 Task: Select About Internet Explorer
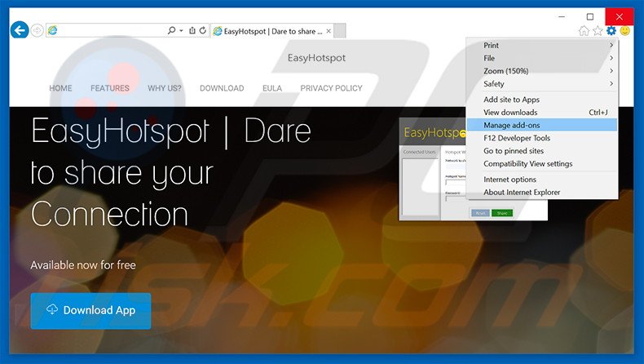(542, 192)
